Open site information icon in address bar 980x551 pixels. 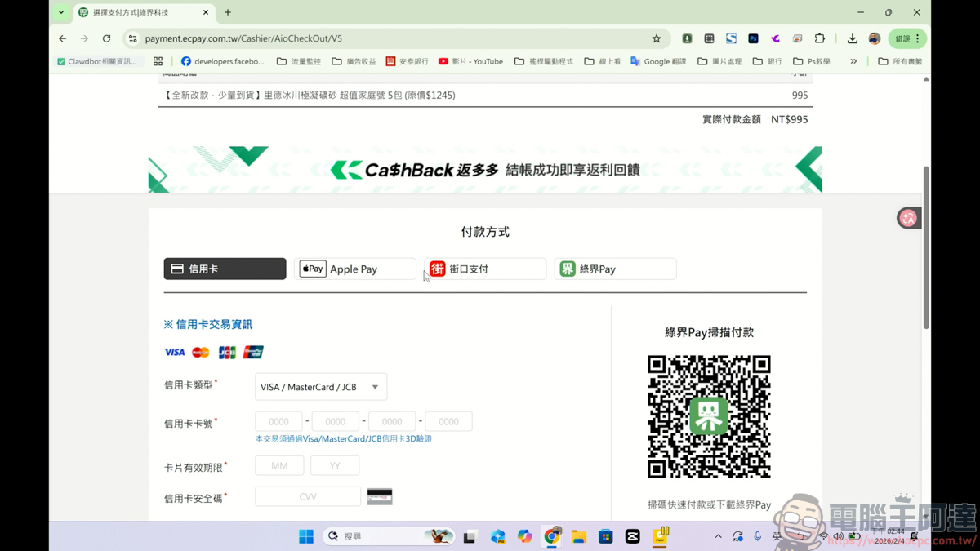click(x=133, y=38)
